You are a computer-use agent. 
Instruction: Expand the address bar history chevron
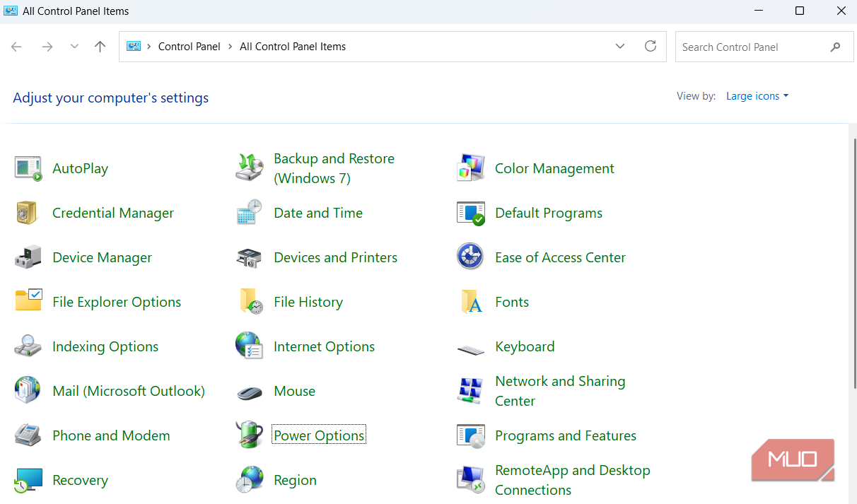[620, 47]
